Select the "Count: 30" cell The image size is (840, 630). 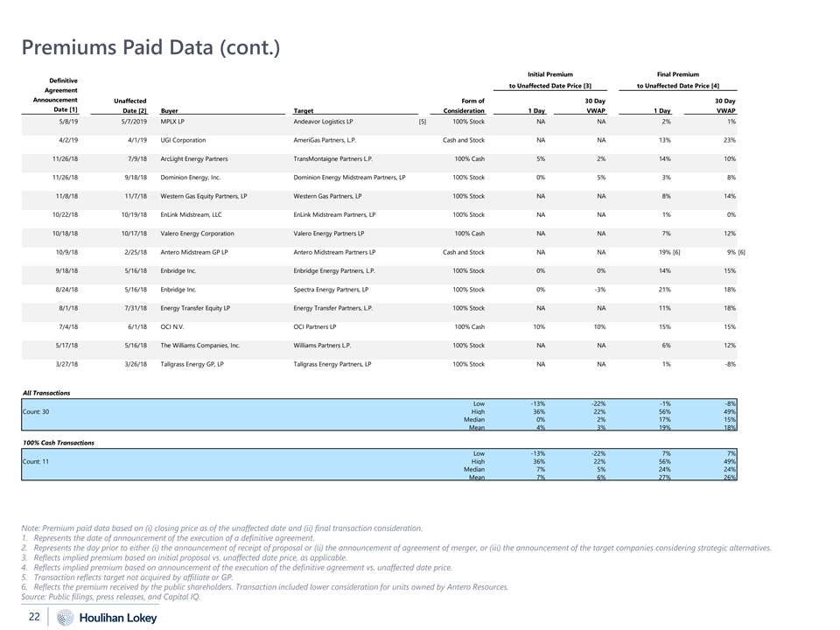click(x=38, y=411)
